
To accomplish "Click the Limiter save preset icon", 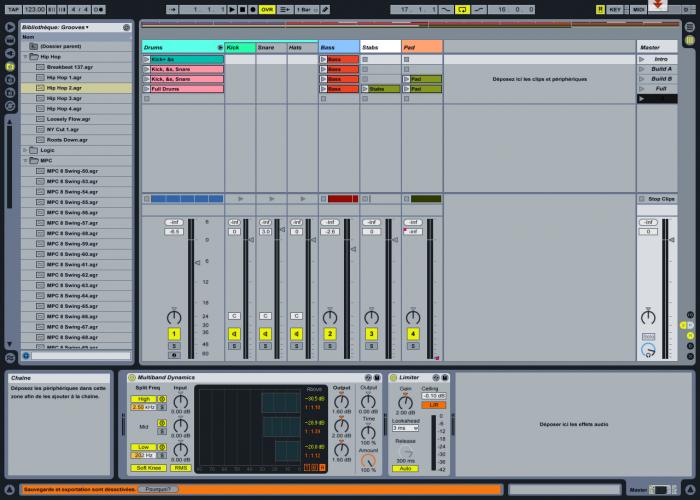I will [x=445, y=378].
